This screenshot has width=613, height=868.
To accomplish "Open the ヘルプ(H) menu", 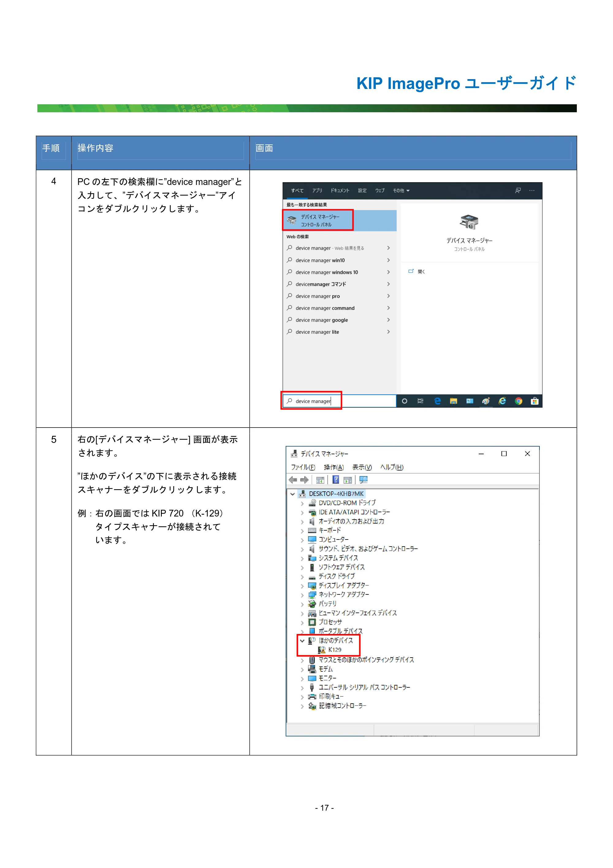I will [x=392, y=467].
